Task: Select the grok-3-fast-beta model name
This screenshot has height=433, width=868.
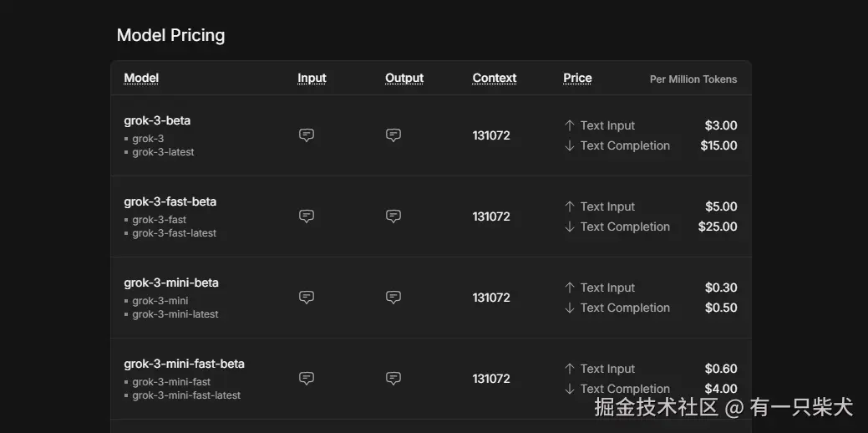Action: pos(170,201)
